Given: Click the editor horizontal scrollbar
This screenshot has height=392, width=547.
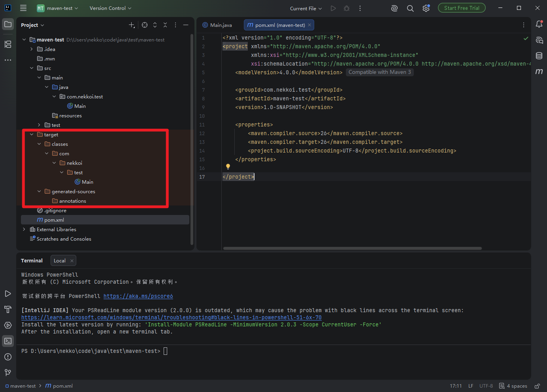Looking at the screenshot, I should [352, 249].
